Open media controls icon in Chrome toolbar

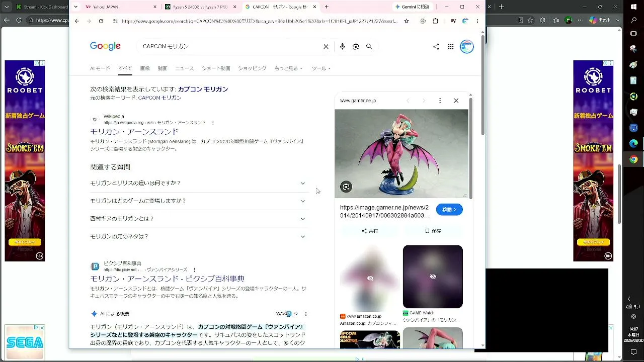(454, 21)
